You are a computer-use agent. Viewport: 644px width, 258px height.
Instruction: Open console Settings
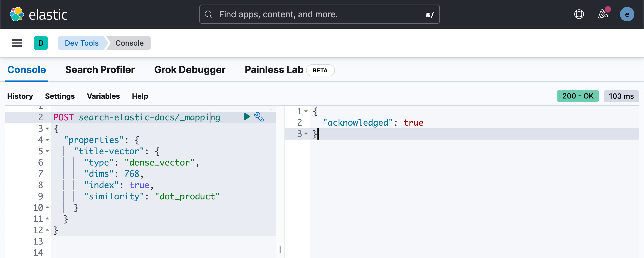tap(60, 96)
